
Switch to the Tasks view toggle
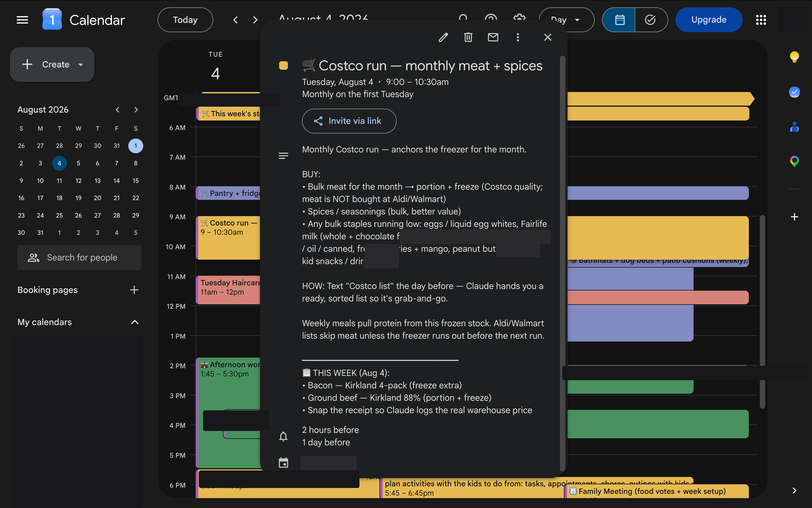click(x=651, y=20)
